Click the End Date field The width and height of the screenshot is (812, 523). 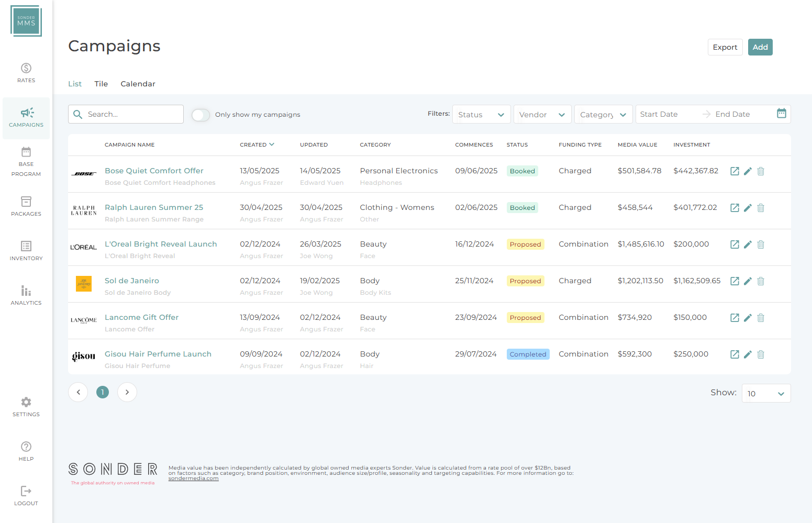[x=742, y=114]
